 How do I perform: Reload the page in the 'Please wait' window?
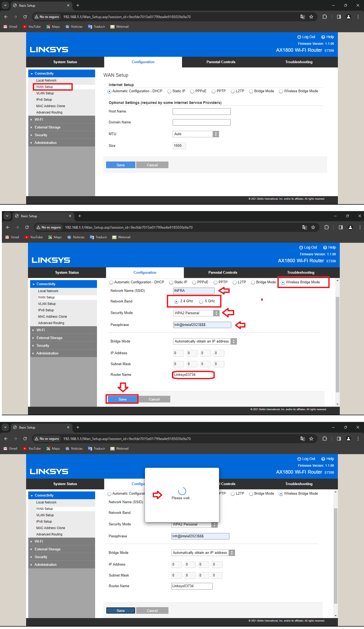pyautogui.click(x=25, y=439)
